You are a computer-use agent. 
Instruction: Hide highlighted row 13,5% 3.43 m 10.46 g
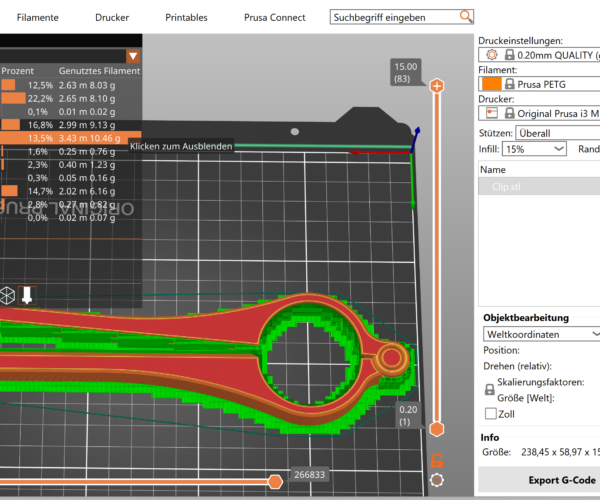tap(71, 138)
